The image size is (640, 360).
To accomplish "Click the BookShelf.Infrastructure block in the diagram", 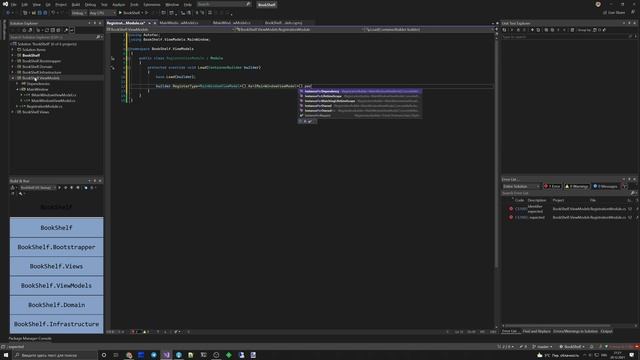I will pos(56,324).
